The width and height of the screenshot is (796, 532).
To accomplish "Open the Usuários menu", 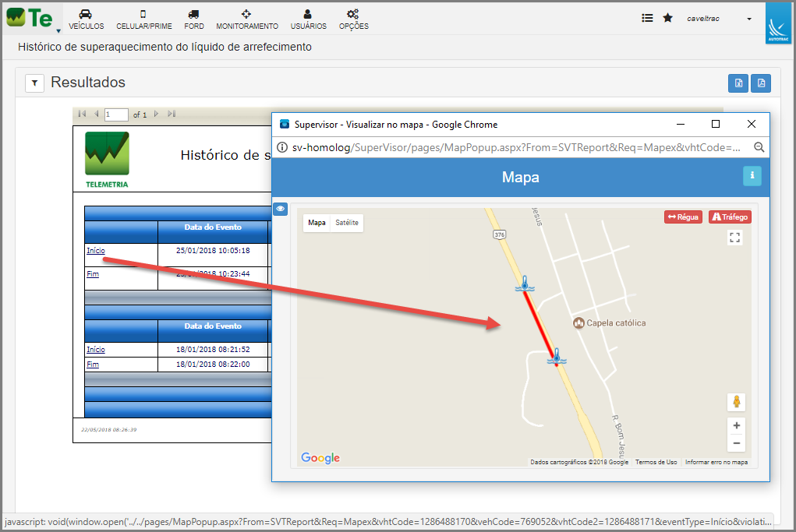I will tap(308, 19).
